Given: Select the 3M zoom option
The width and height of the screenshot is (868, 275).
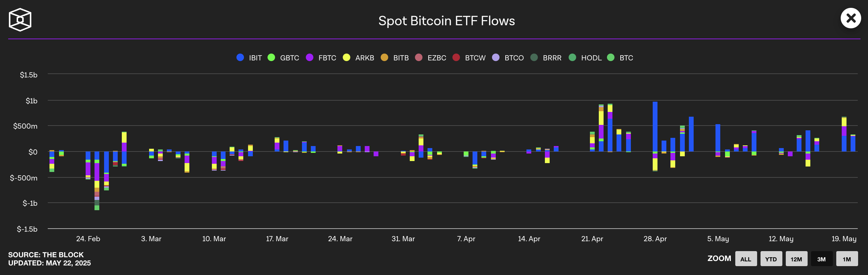Looking at the screenshot, I should coord(822,259).
